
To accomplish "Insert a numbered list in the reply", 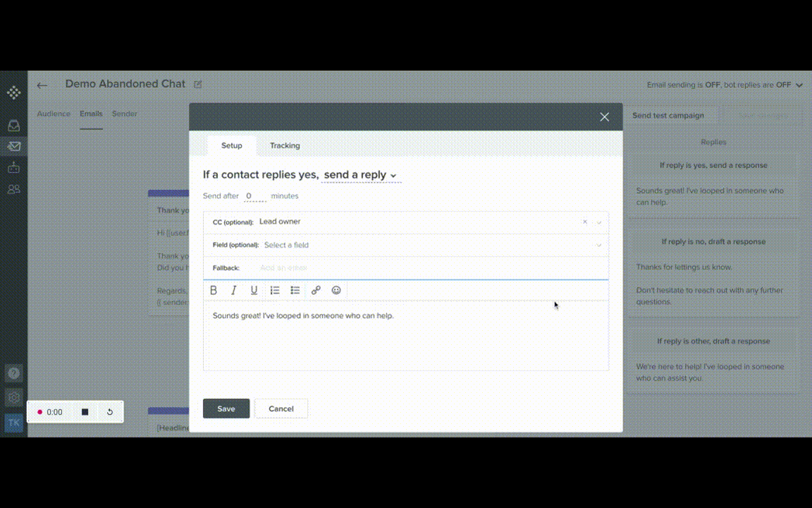I will 275,290.
